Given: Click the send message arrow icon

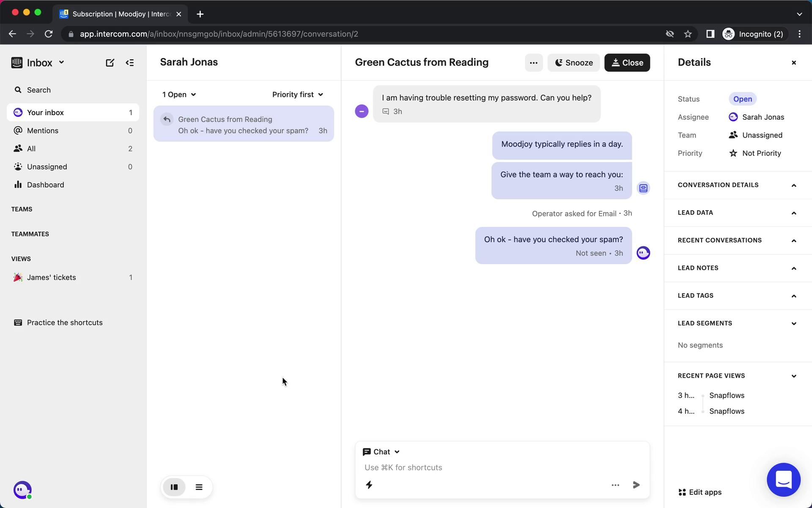Looking at the screenshot, I should point(636,485).
